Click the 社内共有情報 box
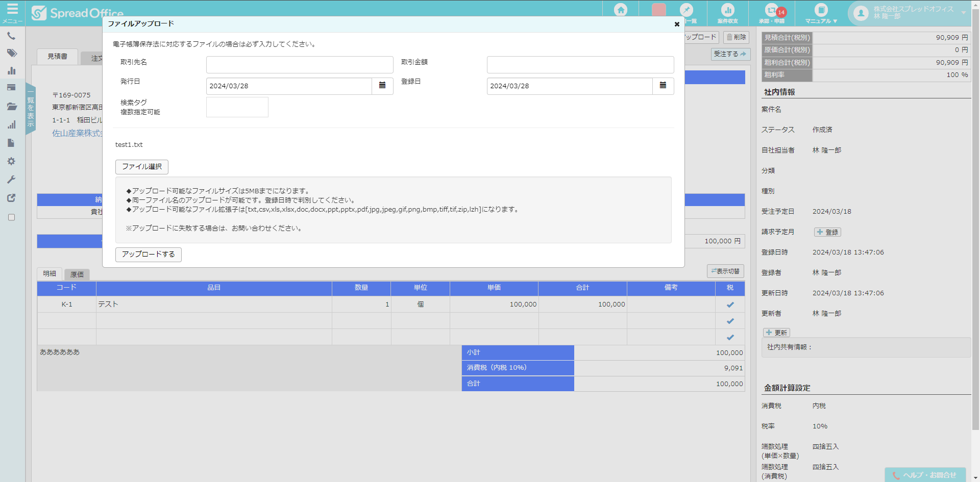 click(x=866, y=347)
